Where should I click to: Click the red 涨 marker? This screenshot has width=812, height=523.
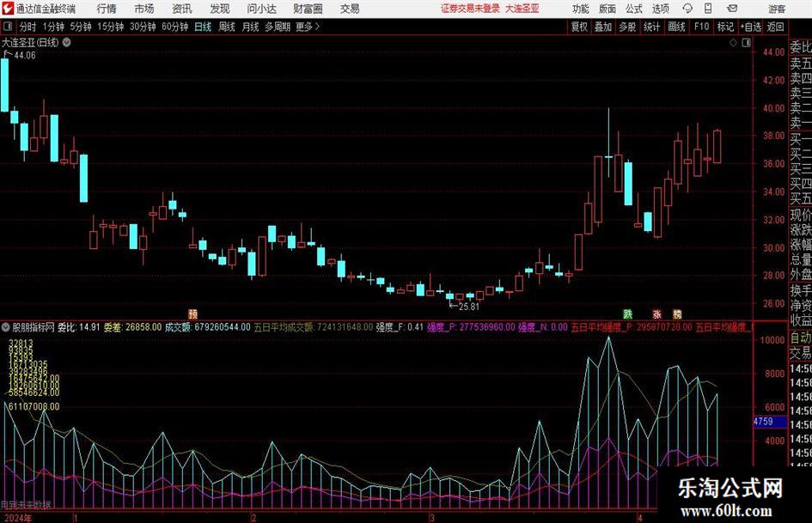(656, 313)
